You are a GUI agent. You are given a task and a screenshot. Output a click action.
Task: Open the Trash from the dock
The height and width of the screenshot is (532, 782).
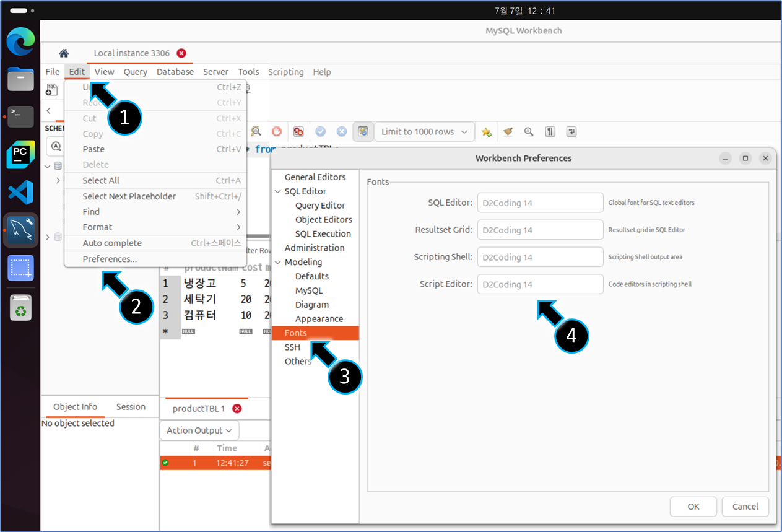point(20,307)
